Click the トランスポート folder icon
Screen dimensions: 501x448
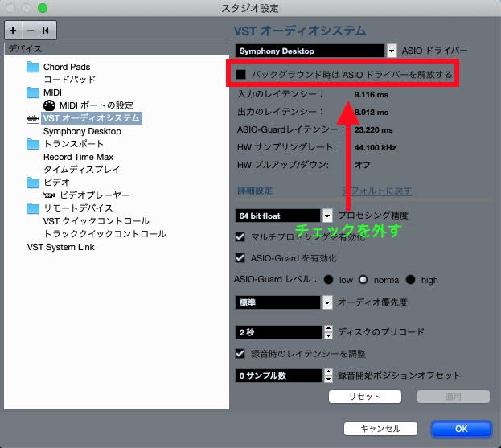click(x=33, y=144)
